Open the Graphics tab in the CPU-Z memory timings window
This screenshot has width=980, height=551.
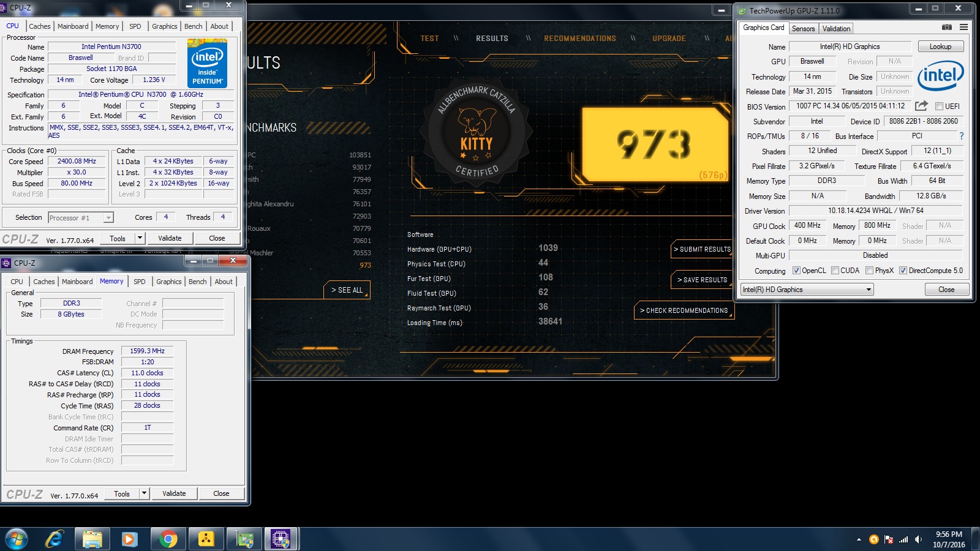coord(169,282)
